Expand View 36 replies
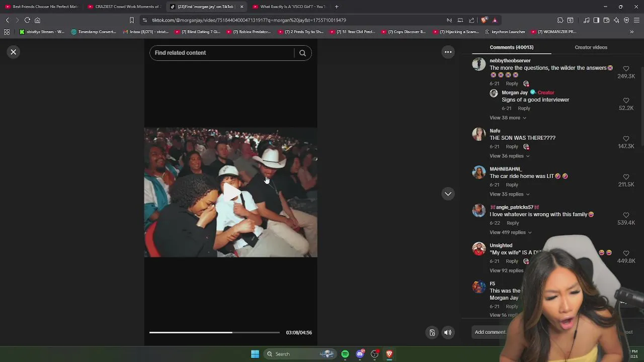The height and width of the screenshot is (362, 644). point(509,156)
